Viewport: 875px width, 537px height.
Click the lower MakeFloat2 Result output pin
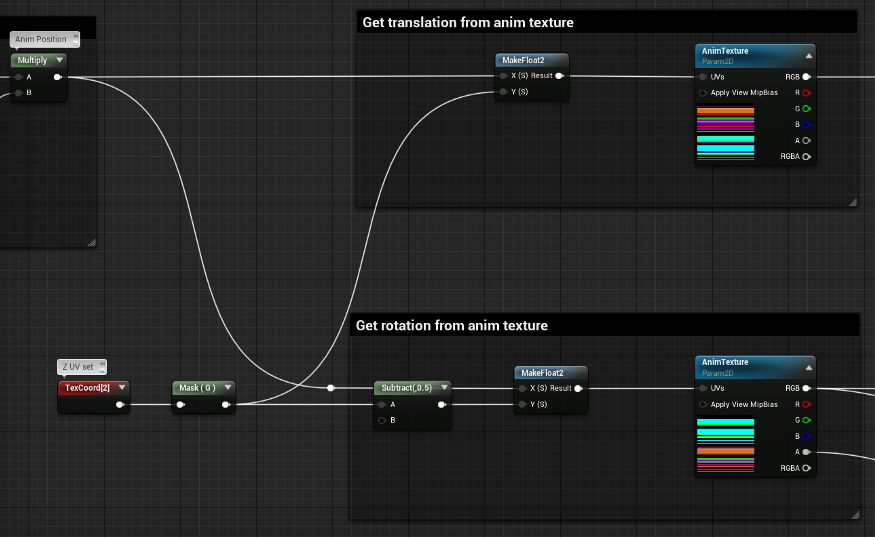point(578,389)
